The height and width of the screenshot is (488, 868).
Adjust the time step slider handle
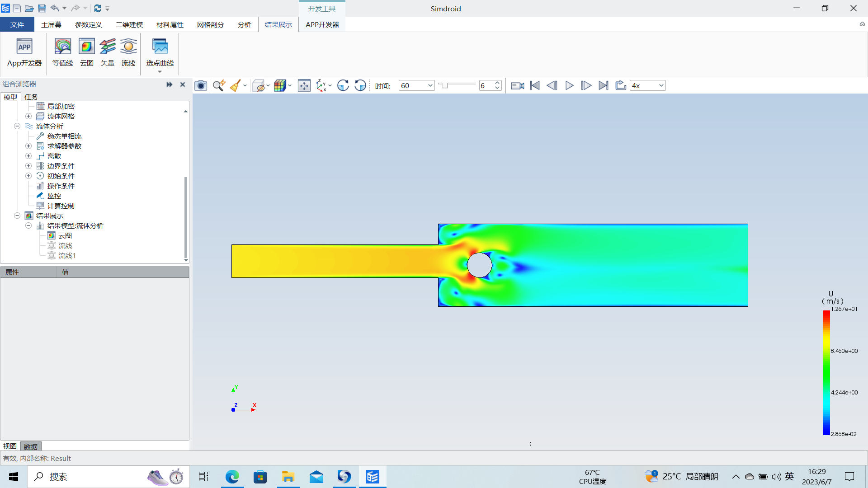click(444, 85)
